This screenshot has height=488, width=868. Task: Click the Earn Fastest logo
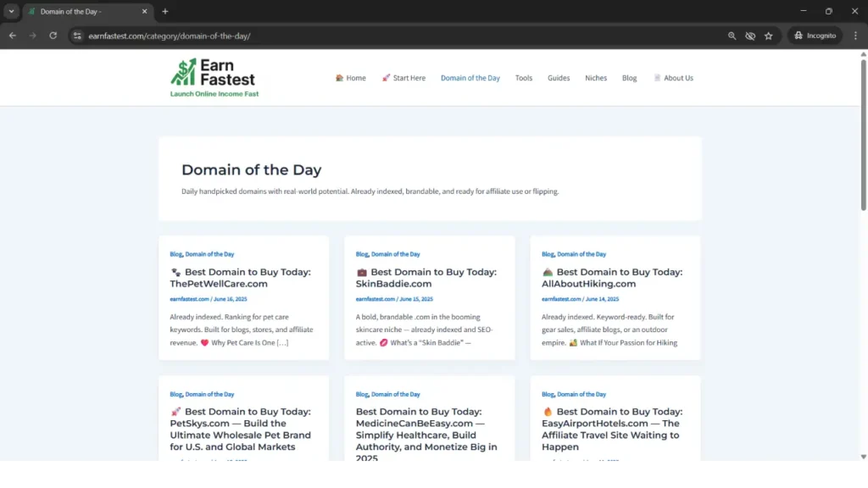(x=214, y=77)
